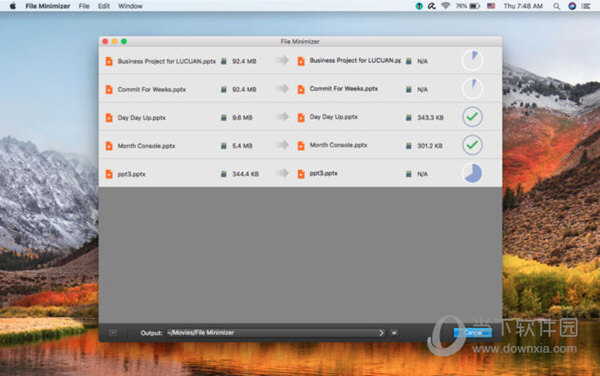Click the Output path field ~/Movies/File Minimizer

click(x=276, y=333)
